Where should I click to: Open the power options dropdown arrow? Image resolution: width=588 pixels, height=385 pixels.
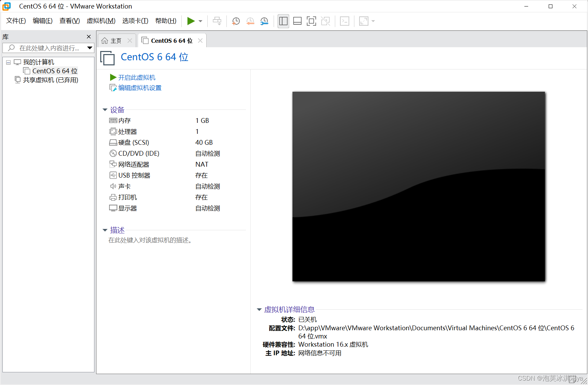coord(200,21)
